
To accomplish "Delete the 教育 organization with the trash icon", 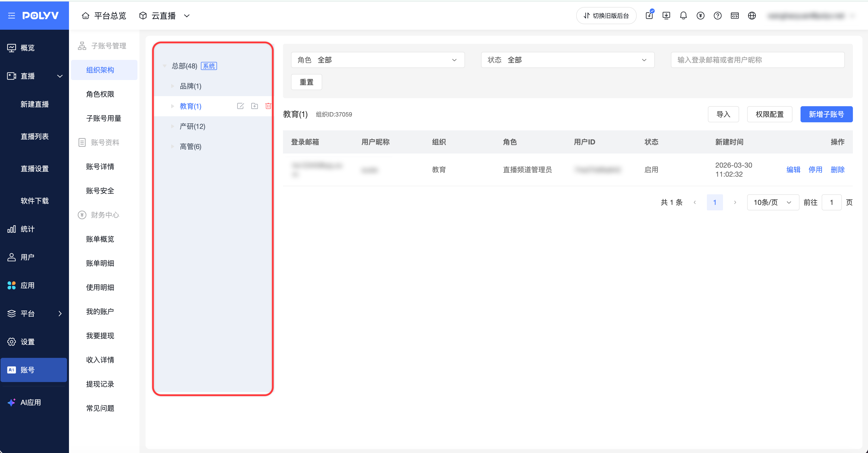I will click(268, 106).
